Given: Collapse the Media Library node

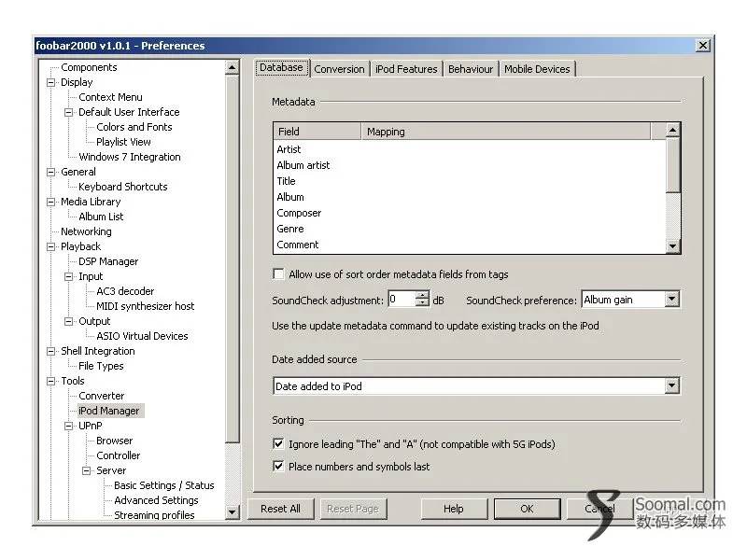Looking at the screenshot, I should tap(51, 202).
